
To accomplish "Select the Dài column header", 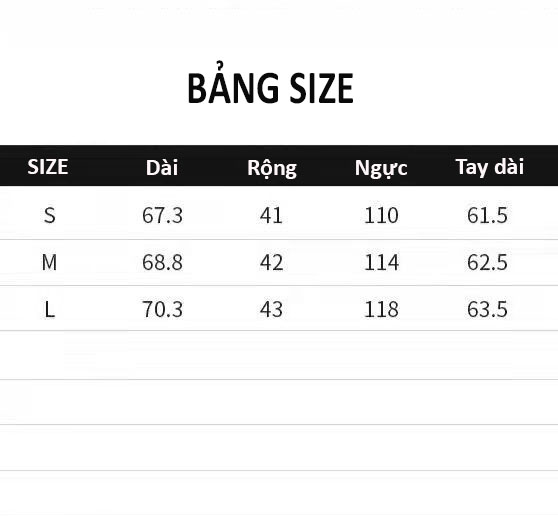I will [162, 167].
